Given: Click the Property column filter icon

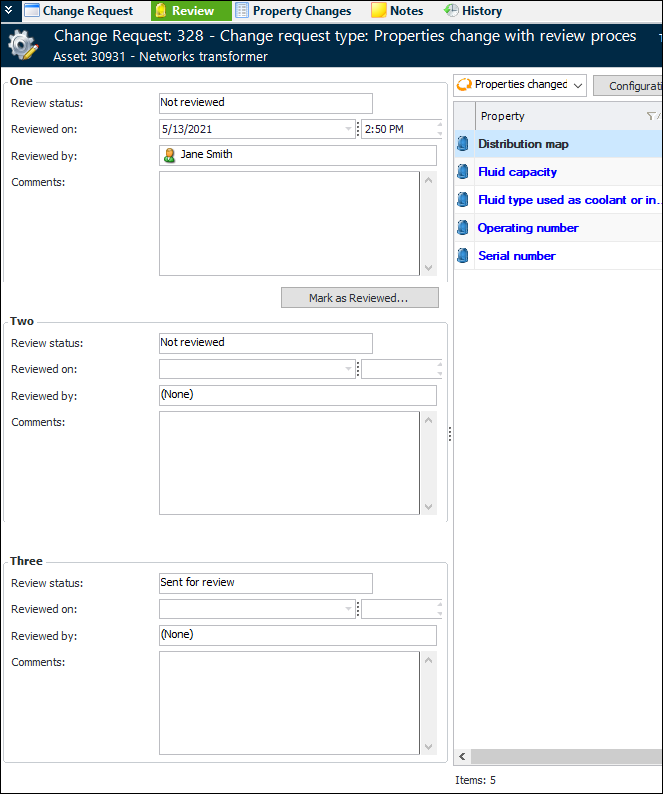Looking at the screenshot, I should pyautogui.click(x=651, y=116).
